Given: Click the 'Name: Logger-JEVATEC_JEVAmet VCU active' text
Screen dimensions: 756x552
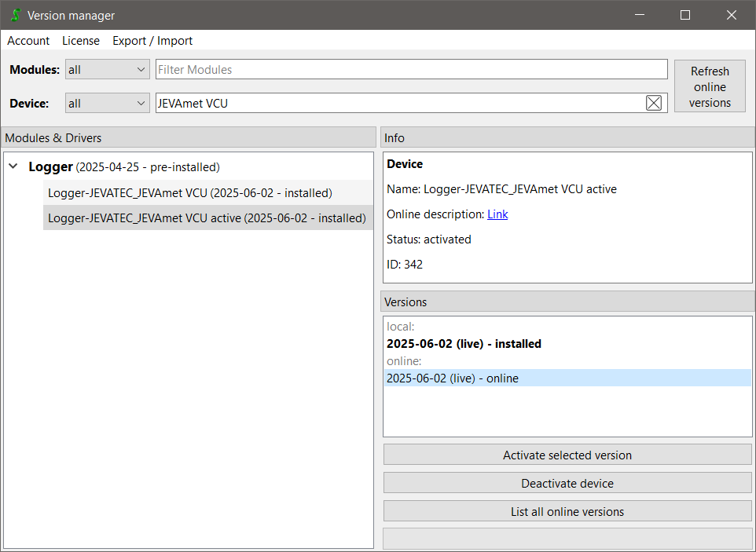Looking at the screenshot, I should coord(501,189).
